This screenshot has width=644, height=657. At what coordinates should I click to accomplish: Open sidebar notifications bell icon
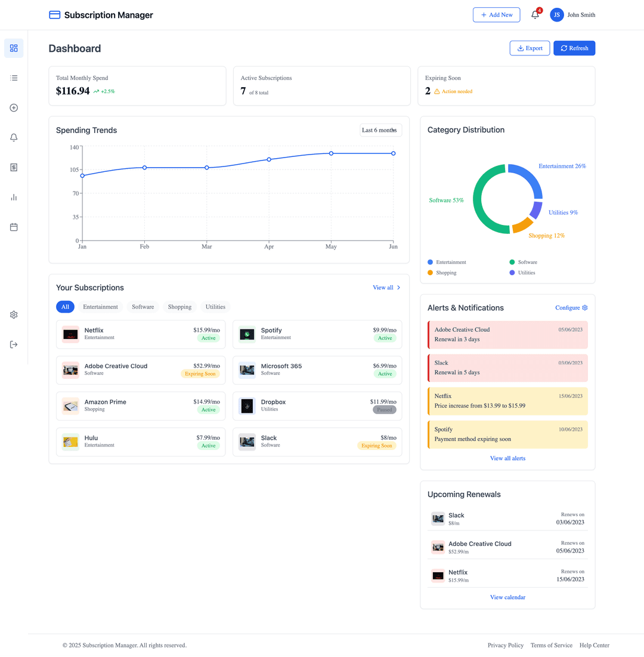coord(14,137)
